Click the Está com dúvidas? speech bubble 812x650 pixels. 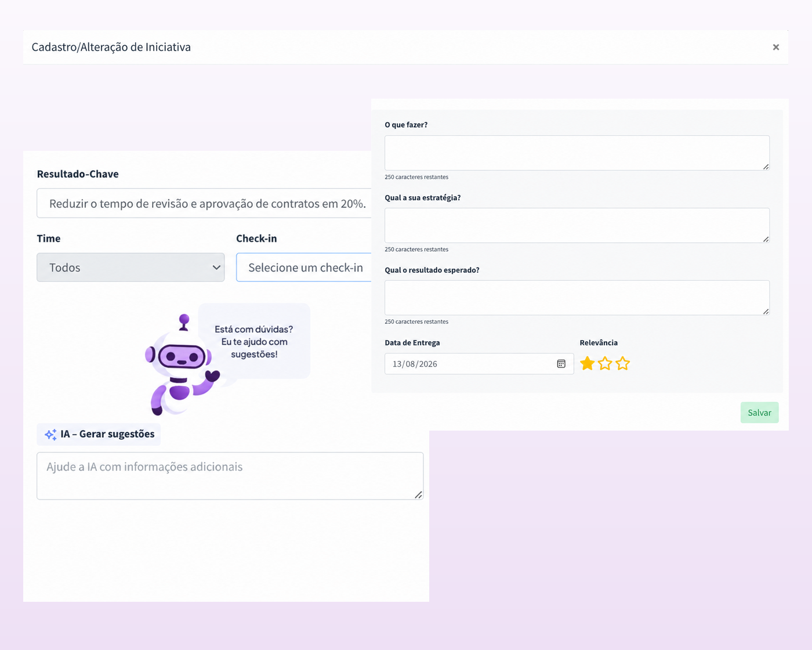click(254, 341)
